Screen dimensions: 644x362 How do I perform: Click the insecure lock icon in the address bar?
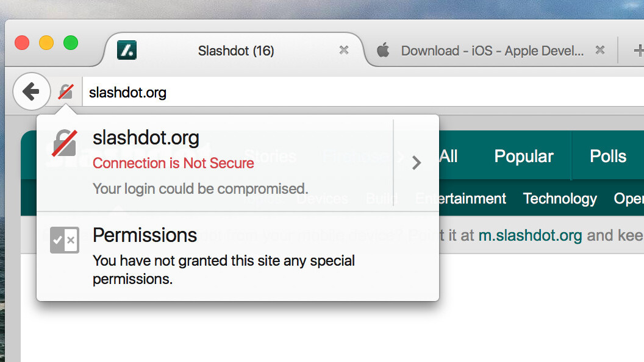coord(65,92)
